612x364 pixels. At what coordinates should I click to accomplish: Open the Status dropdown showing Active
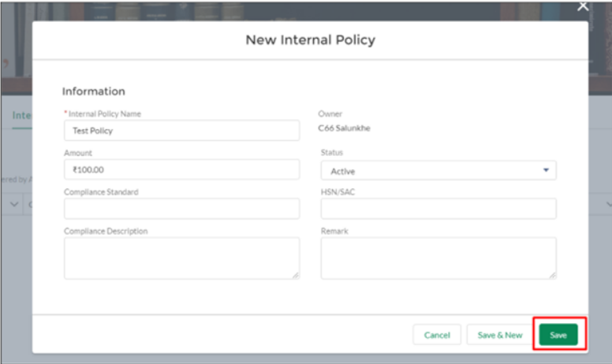(x=438, y=171)
